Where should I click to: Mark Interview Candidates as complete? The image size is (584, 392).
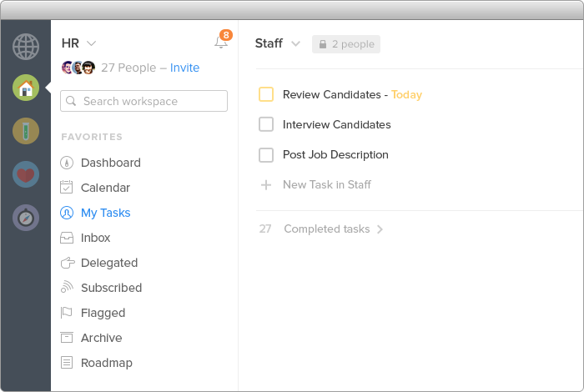tap(266, 124)
